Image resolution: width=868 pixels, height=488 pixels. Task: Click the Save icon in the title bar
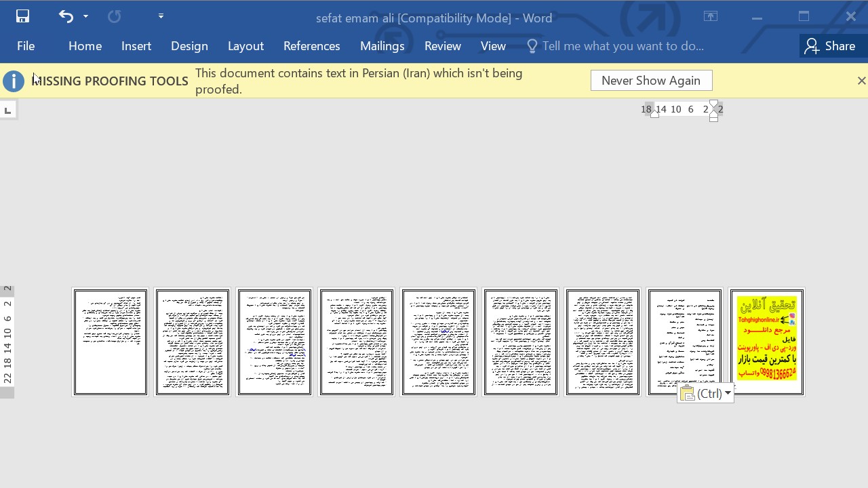tap(22, 16)
